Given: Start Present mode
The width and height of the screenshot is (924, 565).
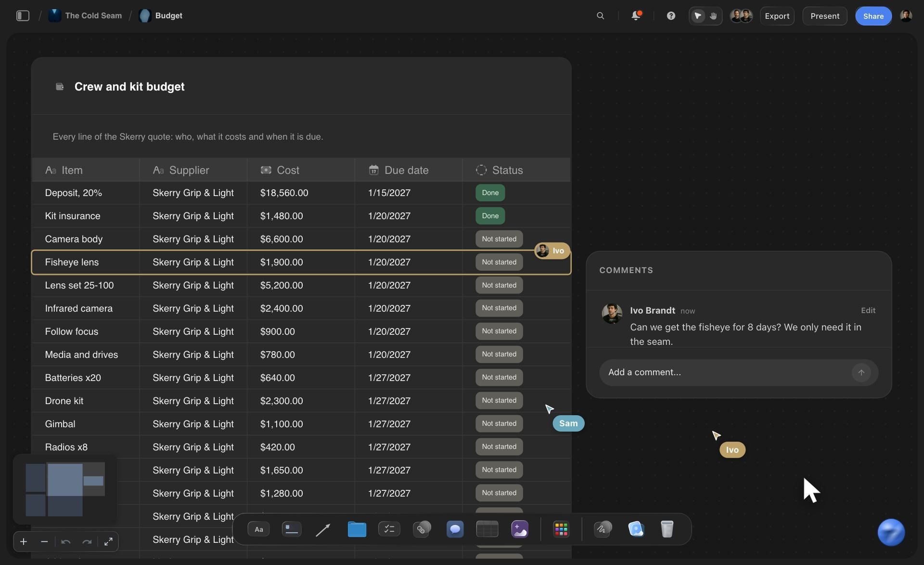Looking at the screenshot, I should point(824,16).
